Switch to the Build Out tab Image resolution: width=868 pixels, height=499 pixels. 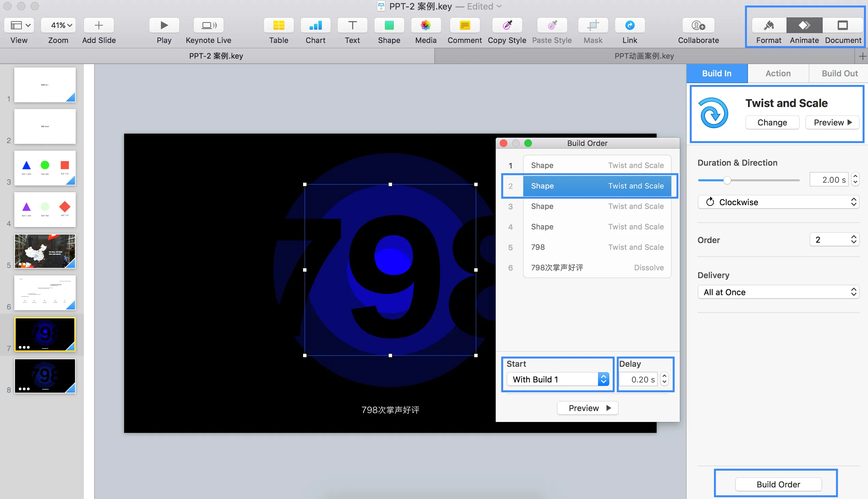pos(839,73)
